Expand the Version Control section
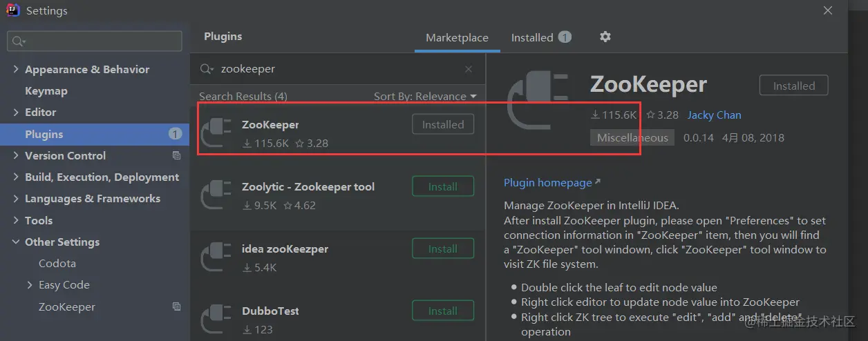The image size is (868, 341). [16, 155]
